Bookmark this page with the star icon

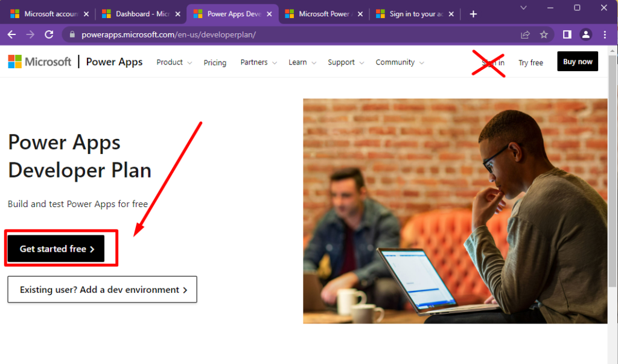click(x=544, y=34)
